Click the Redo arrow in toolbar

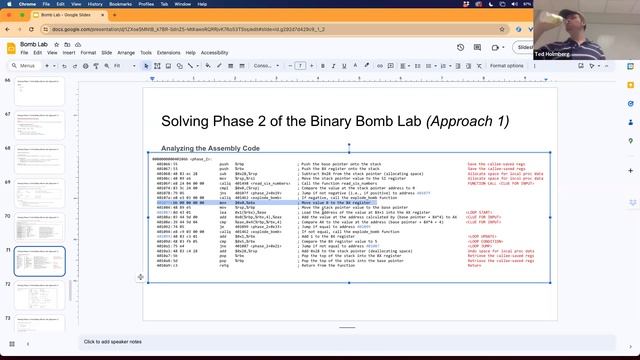click(75, 66)
